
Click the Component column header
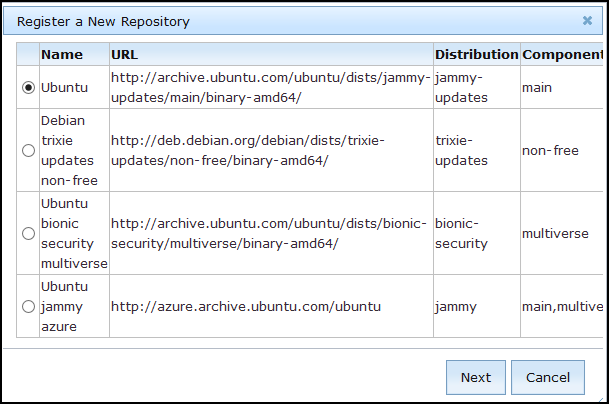tap(562, 54)
